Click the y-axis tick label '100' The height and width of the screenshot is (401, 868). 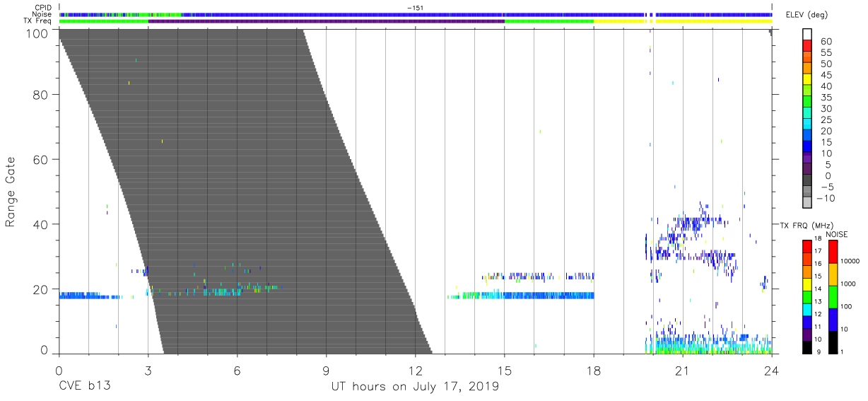pos(37,33)
